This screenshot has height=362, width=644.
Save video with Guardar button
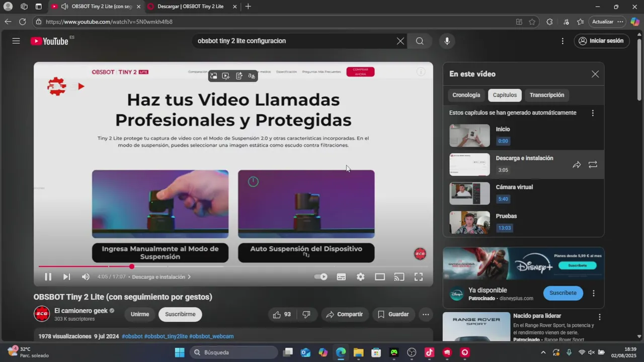click(393, 314)
